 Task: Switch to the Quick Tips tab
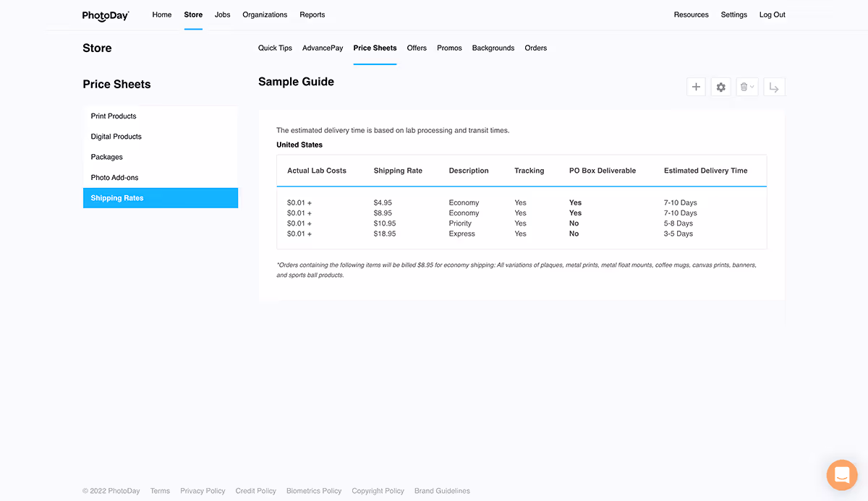[x=275, y=48]
